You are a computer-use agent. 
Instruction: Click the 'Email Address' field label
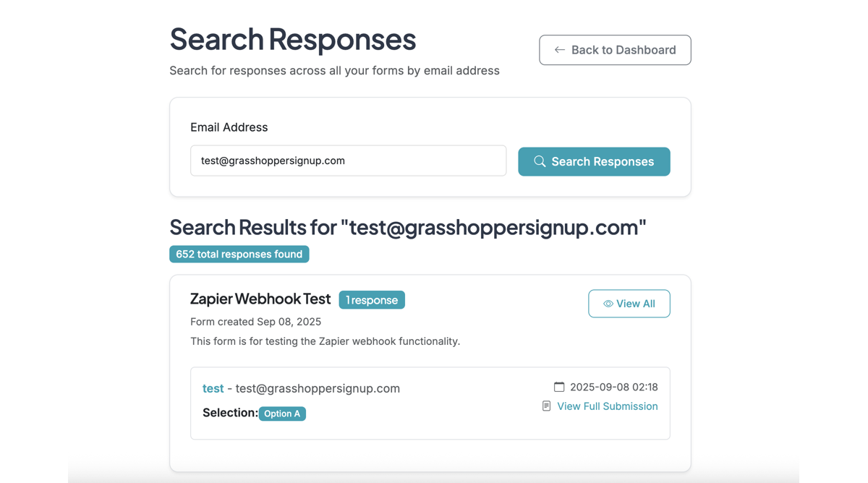pos(229,127)
